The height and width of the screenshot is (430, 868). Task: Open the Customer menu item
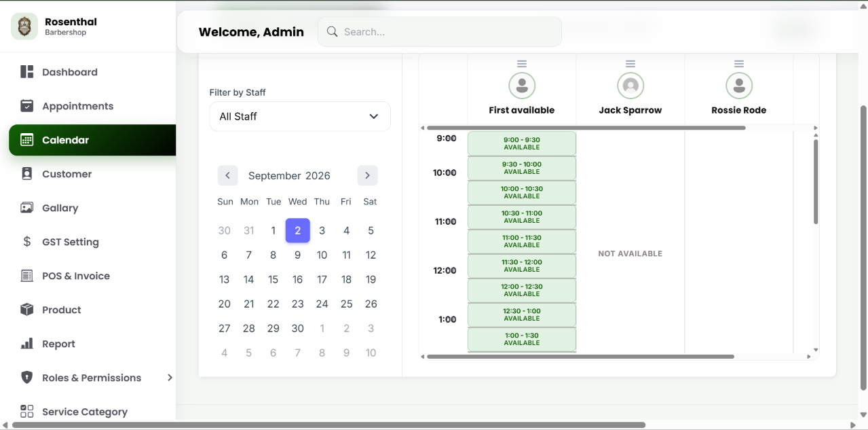92,174
